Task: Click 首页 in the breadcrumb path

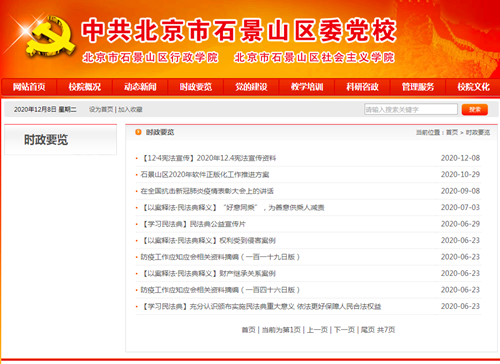Action: pos(452,133)
